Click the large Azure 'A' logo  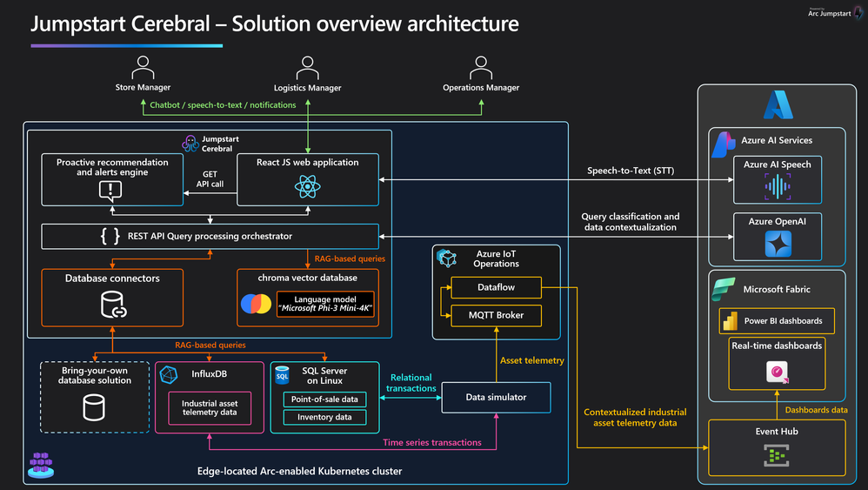[778, 104]
